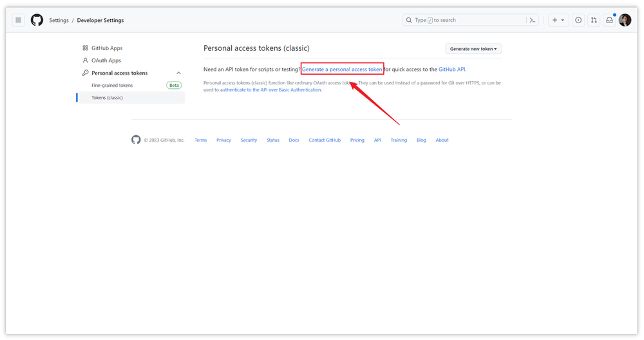Image resolution: width=644 pixels, height=340 pixels.
Task: Click the Security footer link
Action: 249,140
